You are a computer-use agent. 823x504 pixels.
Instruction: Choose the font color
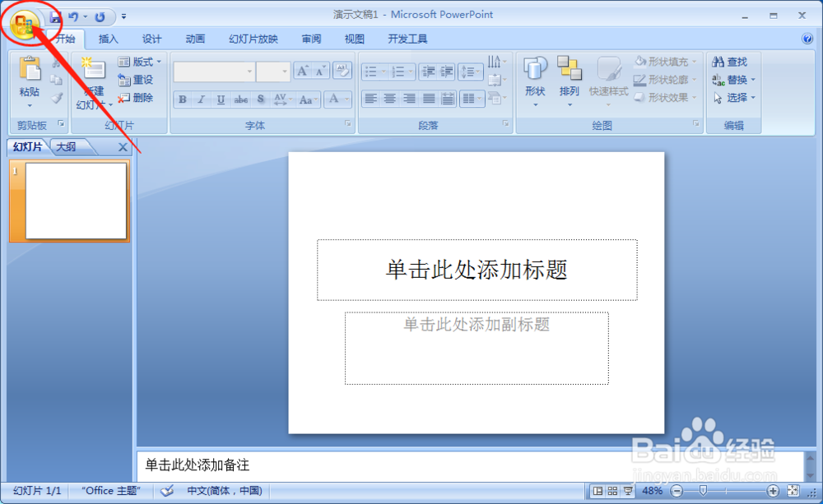(337, 99)
